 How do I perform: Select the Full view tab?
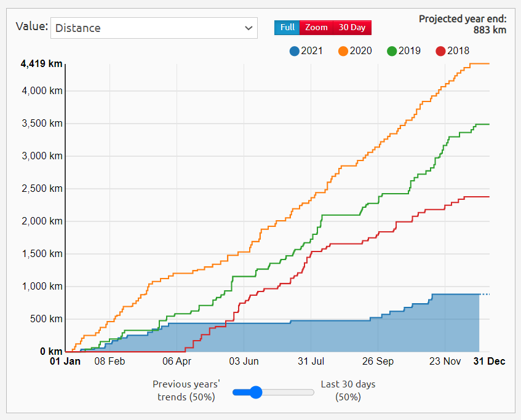[x=287, y=28]
